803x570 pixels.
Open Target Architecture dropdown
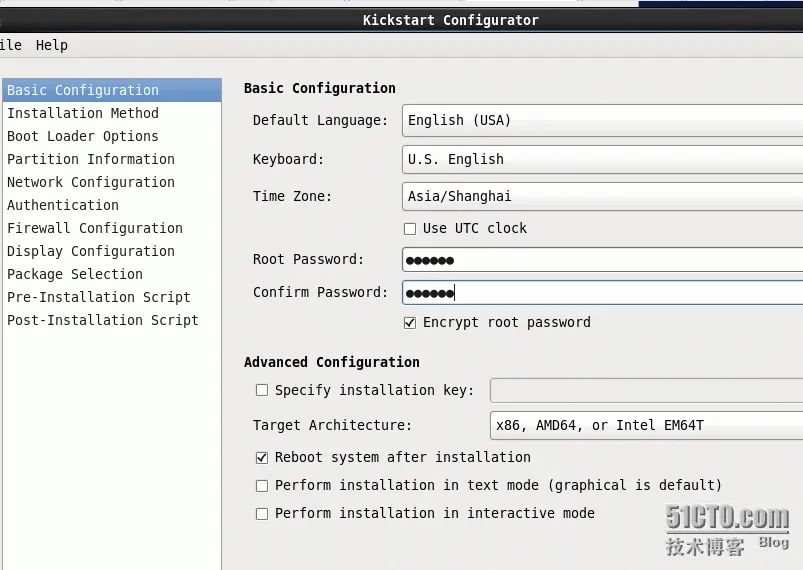click(646, 426)
